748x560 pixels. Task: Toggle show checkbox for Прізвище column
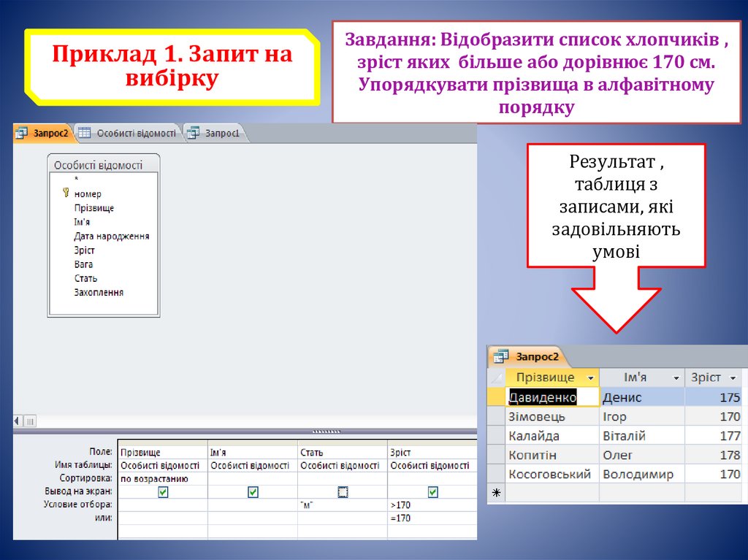(x=163, y=492)
